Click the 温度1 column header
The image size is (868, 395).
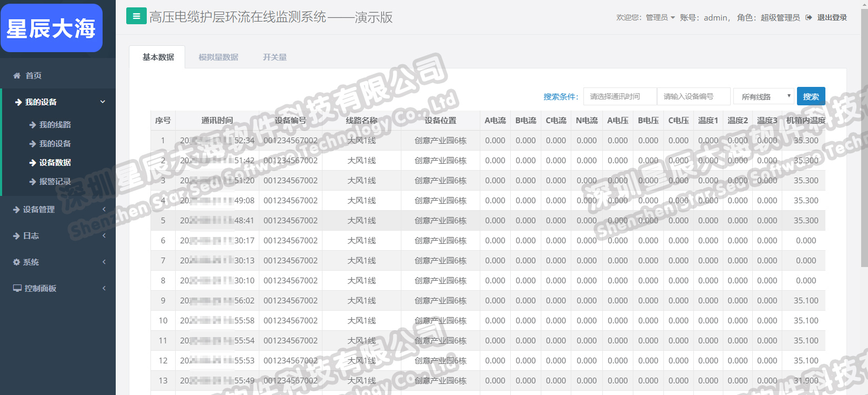pos(708,121)
